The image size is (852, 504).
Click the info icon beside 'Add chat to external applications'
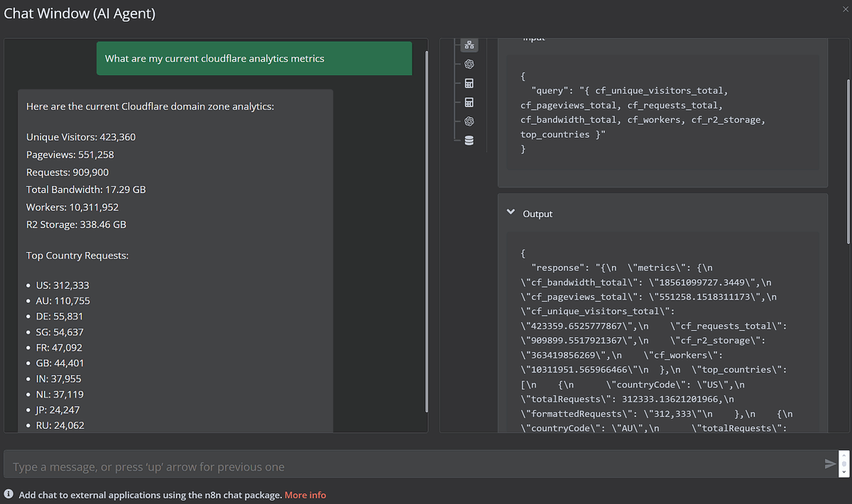[x=9, y=494]
